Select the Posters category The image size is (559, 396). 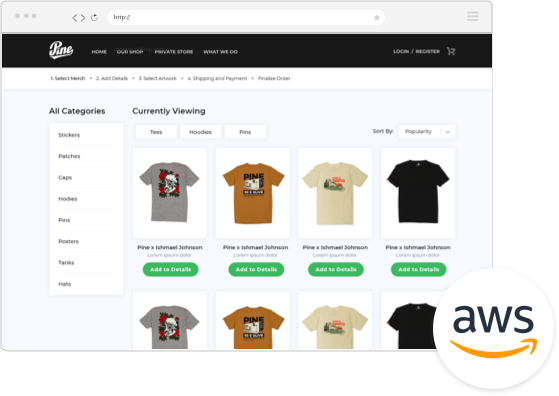tap(68, 241)
